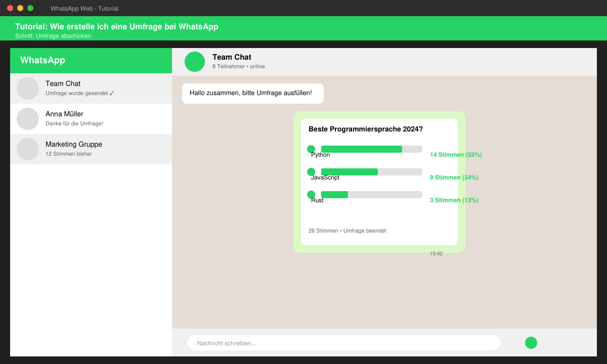Open Team Chat avatar in chat header
The image size is (607, 364).
pos(195,62)
